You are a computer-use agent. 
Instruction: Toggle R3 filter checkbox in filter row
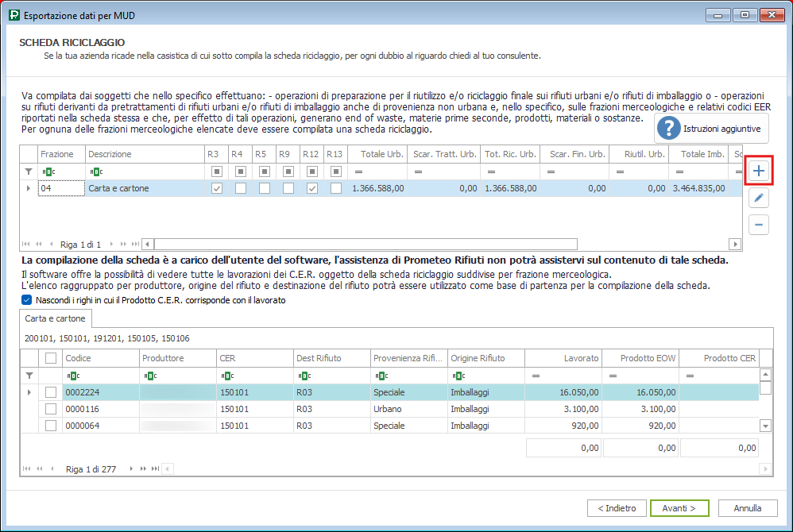pos(216,172)
